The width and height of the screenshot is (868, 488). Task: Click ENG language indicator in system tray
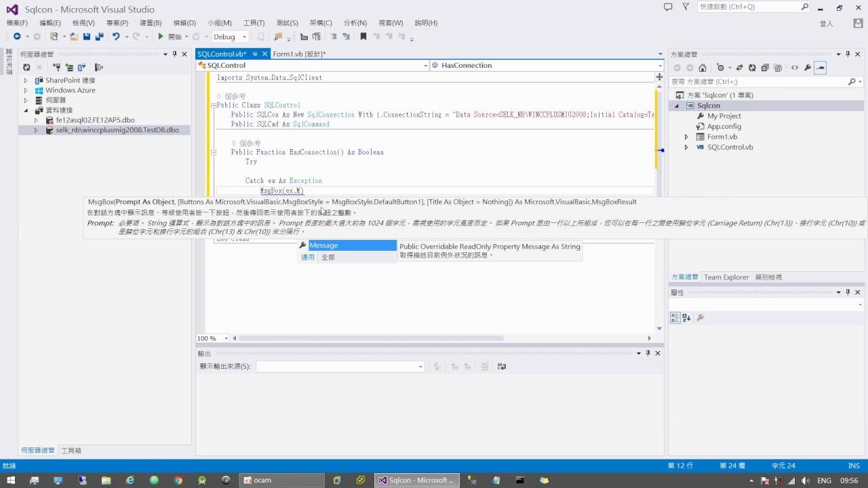click(x=824, y=481)
